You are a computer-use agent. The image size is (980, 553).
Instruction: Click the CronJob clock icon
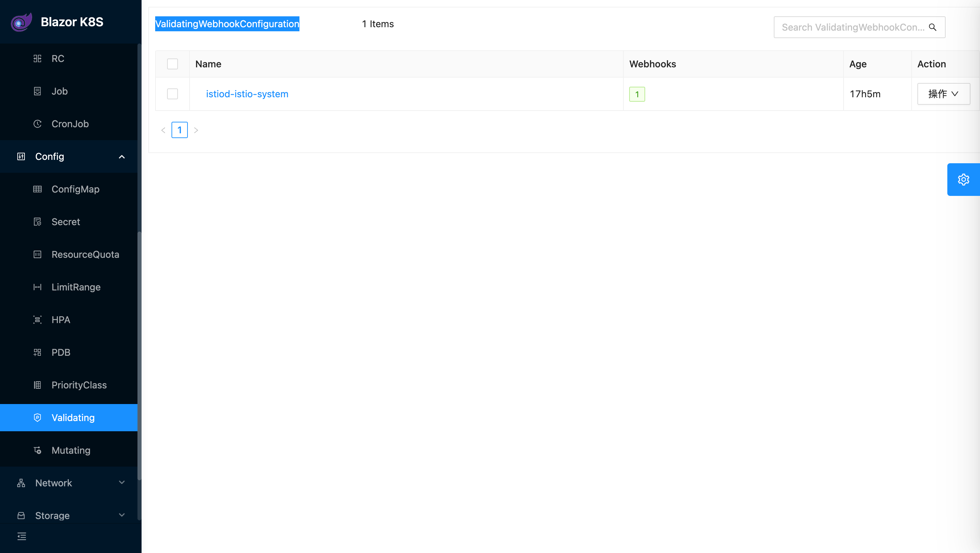pos(37,124)
